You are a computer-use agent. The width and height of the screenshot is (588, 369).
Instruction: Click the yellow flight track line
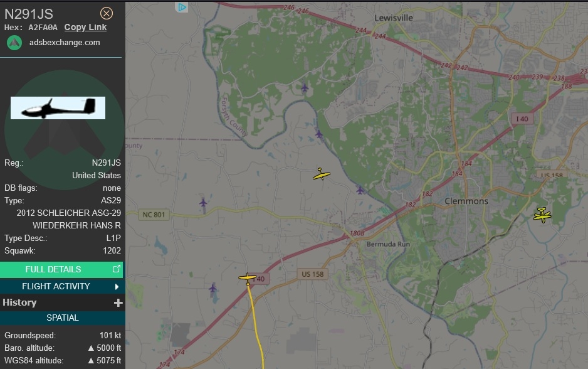pyautogui.click(x=256, y=326)
